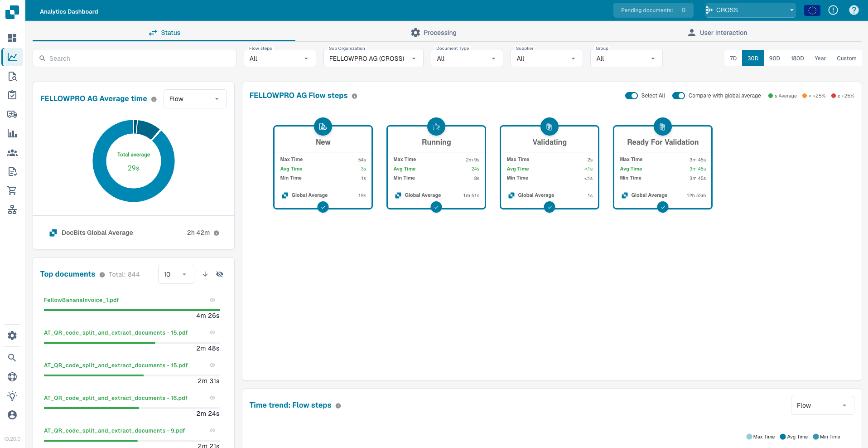Click the hidden-eye icon in Top documents
The image size is (868, 448).
(x=220, y=274)
